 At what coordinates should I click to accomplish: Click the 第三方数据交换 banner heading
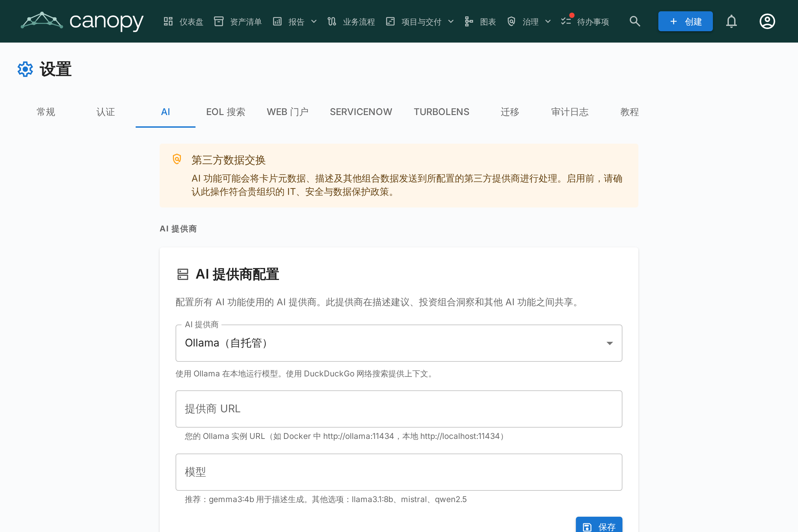point(228,160)
